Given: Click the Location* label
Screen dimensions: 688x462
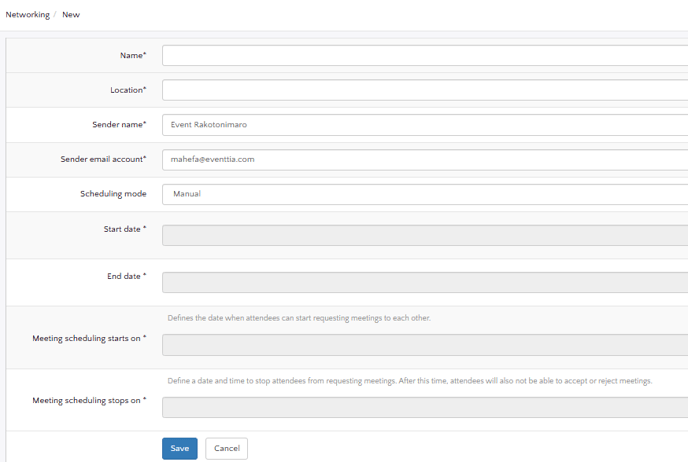Looking at the screenshot, I should pos(128,90).
